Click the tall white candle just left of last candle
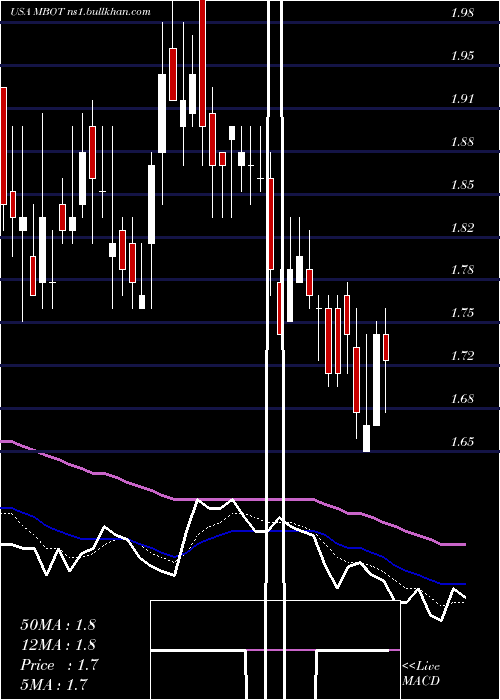The width and height of the screenshot is (500, 700). pyautogui.click(x=376, y=380)
